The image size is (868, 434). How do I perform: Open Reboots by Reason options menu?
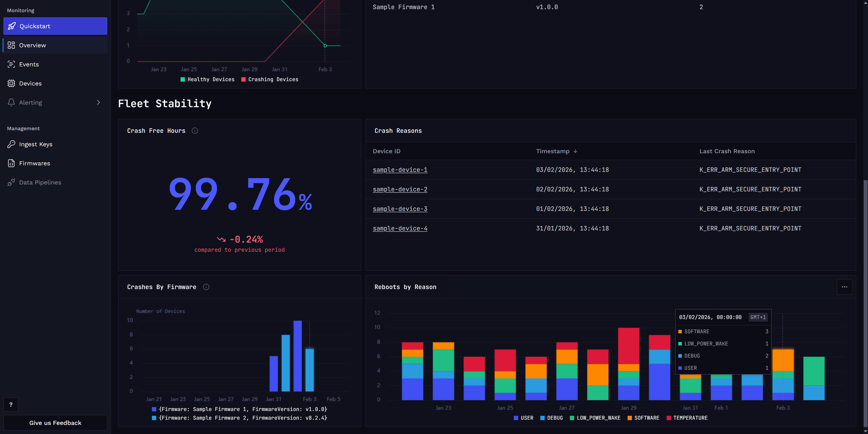click(844, 287)
